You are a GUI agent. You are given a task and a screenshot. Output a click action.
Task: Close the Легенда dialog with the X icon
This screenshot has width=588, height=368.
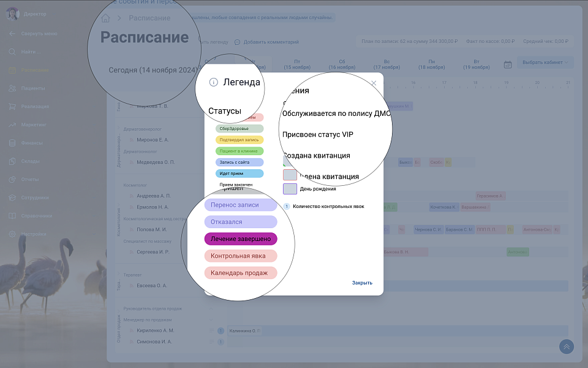(374, 83)
